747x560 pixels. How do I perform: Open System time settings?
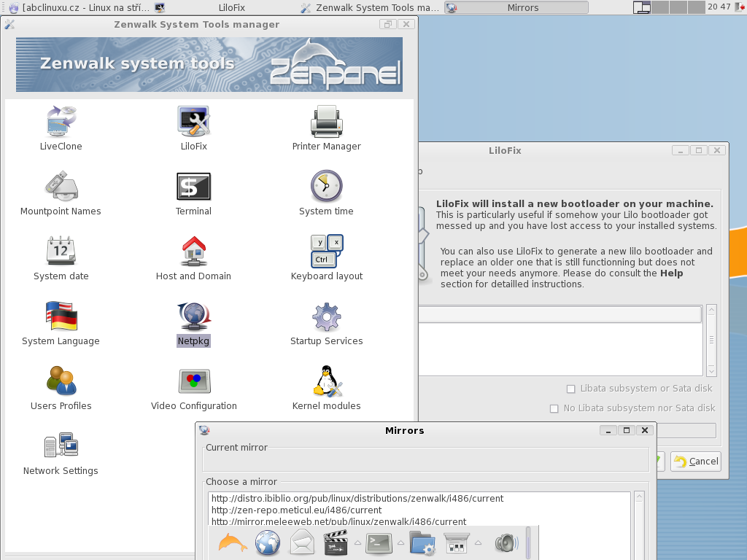(326, 192)
